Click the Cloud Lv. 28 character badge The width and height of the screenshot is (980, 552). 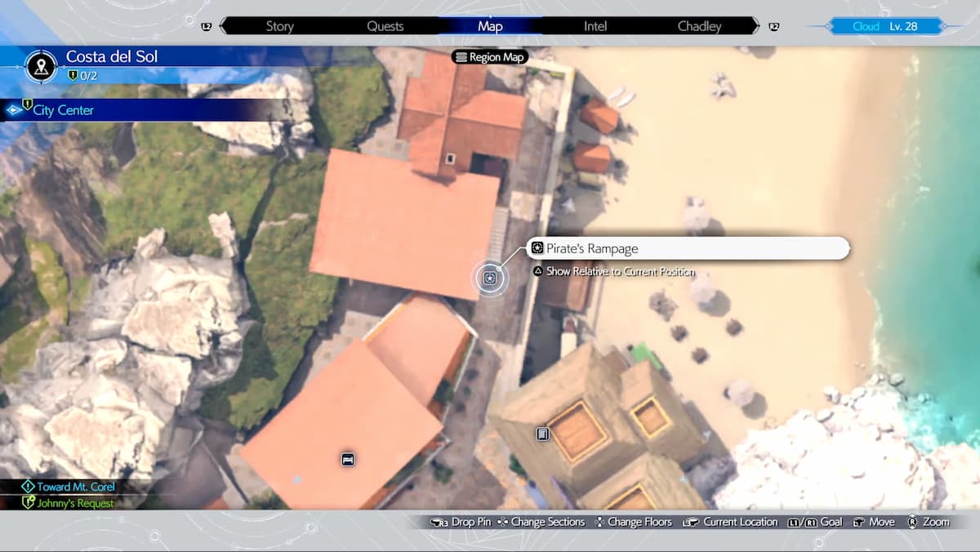pos(884,26)
